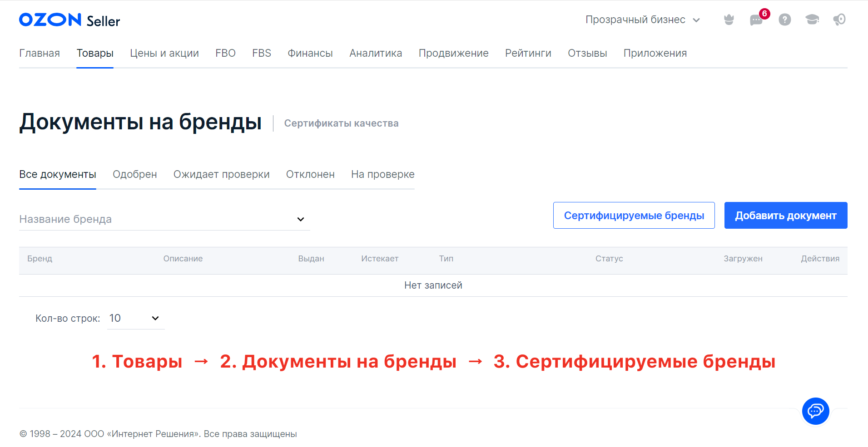Switch to the На проверке tab
Image resolution: width=868 pixels, height=447 pixels.
point(383,174)
